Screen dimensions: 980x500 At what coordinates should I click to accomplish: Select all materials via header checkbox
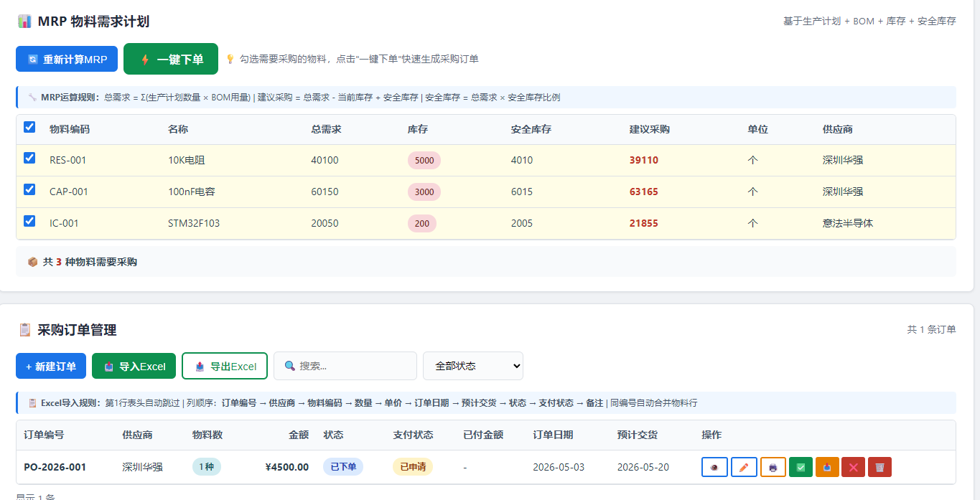pyautogui.click(x=29, y=127)
